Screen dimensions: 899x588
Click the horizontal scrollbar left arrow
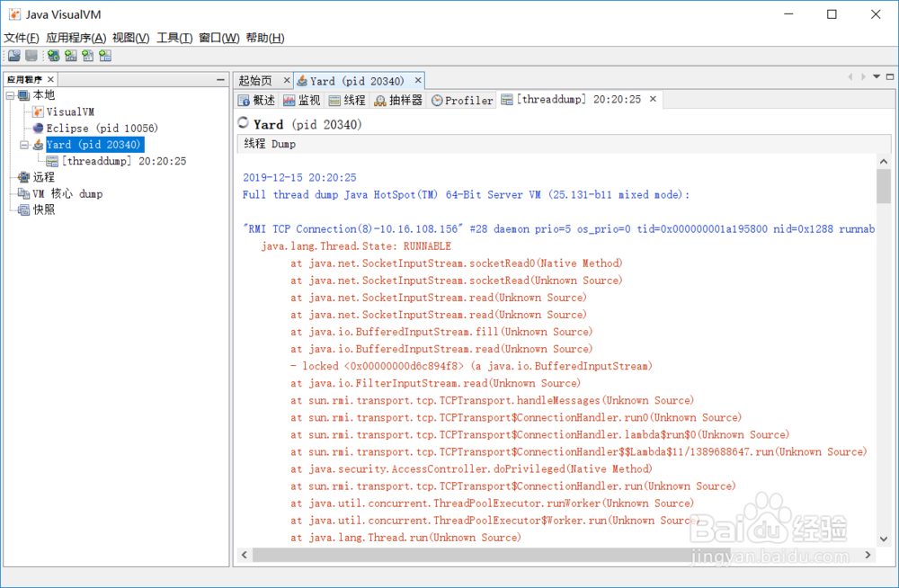click(x=245, y=555)
